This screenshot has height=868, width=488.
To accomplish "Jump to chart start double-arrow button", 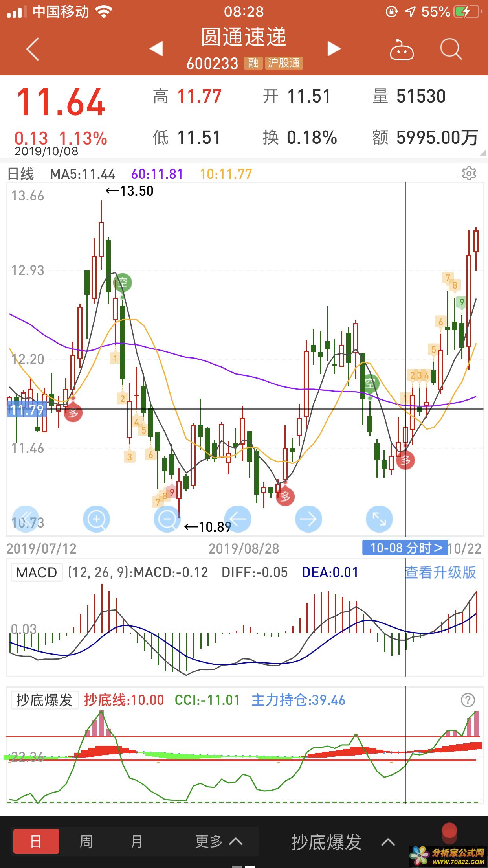I will click(x=26, y=519).
